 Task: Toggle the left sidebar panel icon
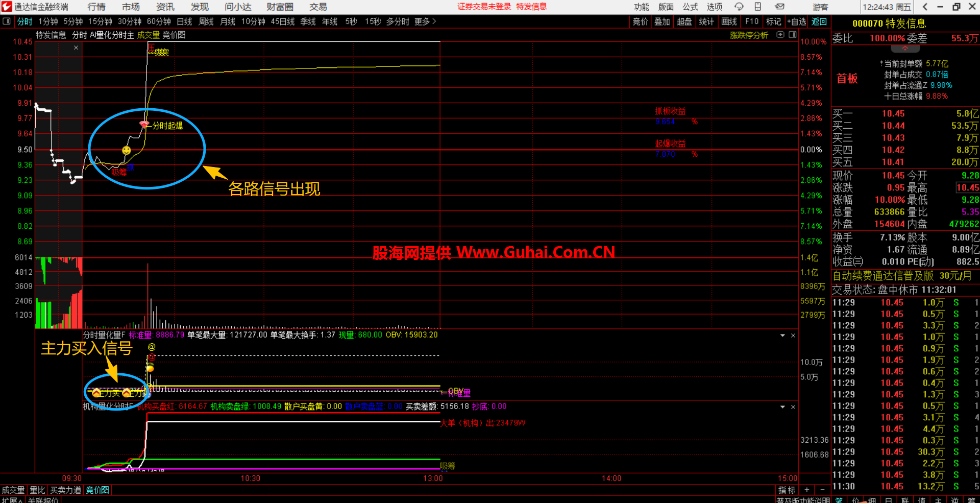pyautogui.click(x=7, y=21)
